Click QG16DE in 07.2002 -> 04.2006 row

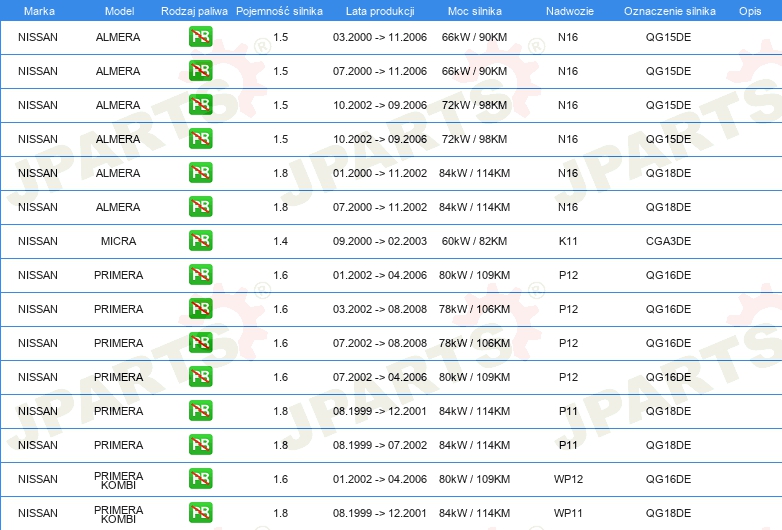[668, 377]
